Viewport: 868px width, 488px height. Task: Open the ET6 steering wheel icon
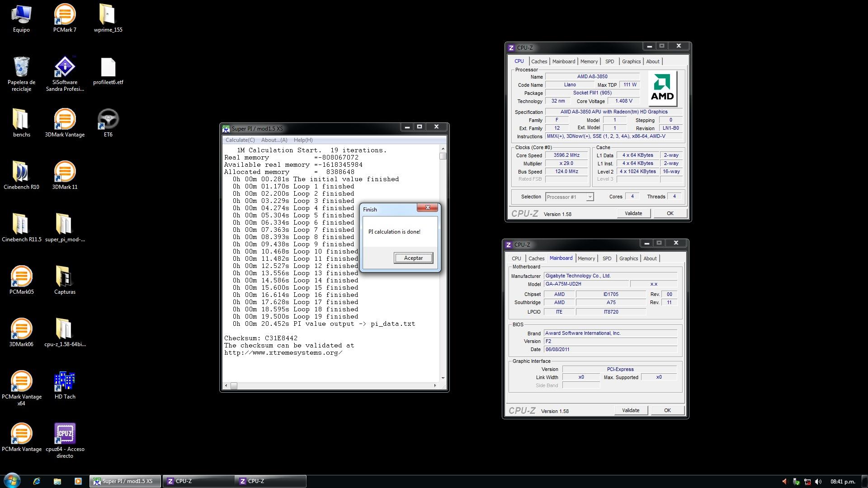[x=108, y=123]
